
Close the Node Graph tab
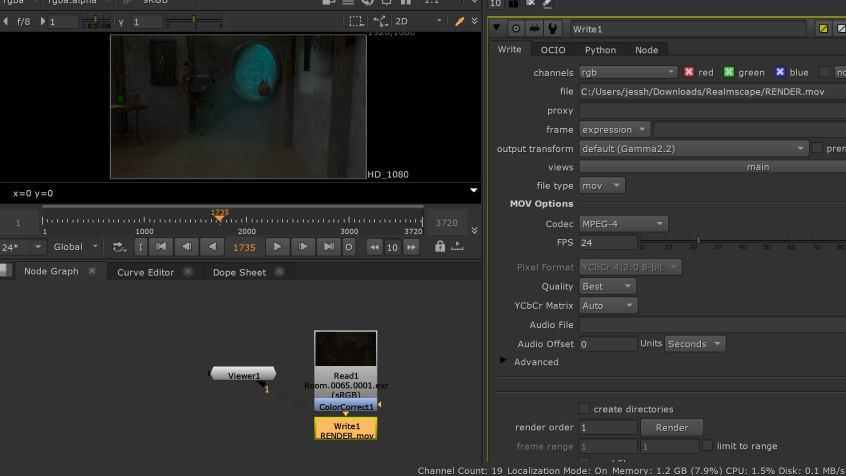(92, 271)
